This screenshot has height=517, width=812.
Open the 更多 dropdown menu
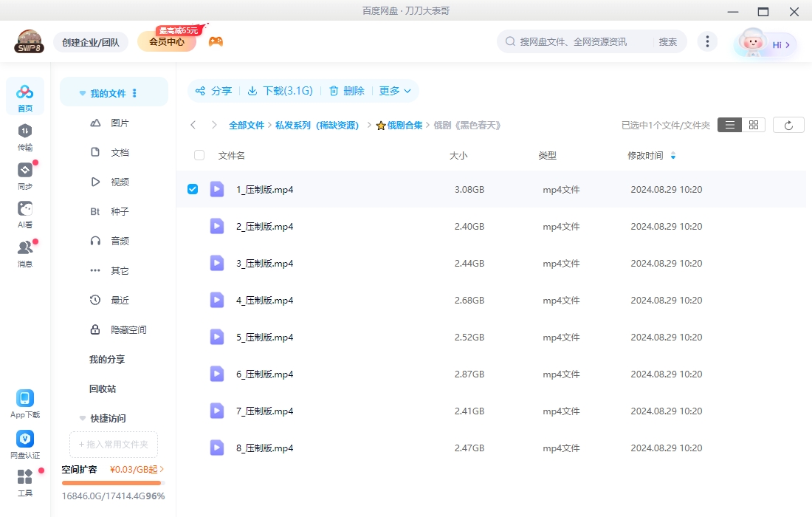395,91
